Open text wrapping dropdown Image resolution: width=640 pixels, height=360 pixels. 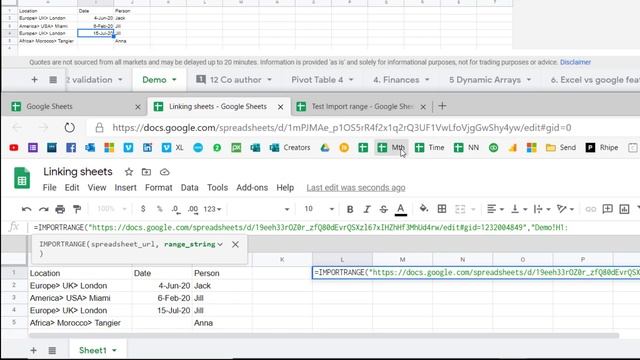(x=542, y=209)
